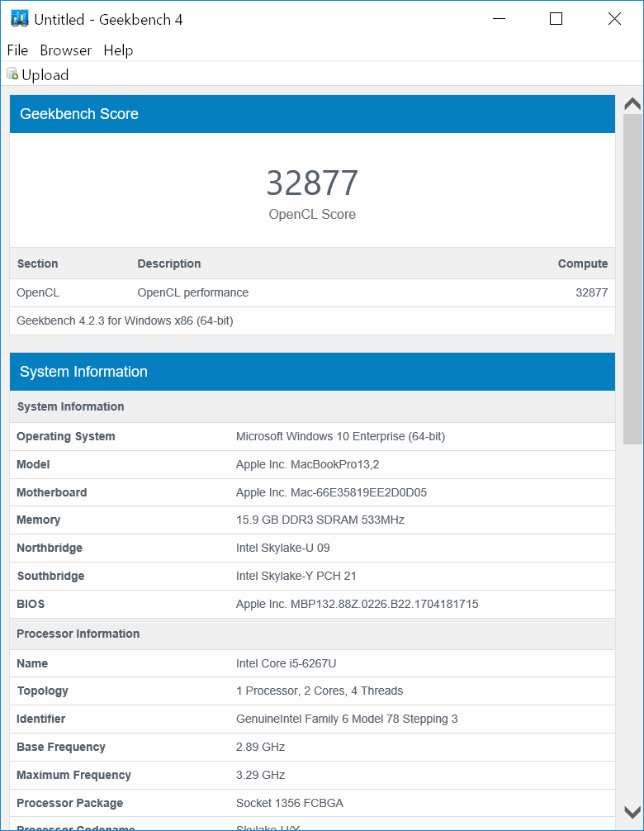This screenshot has height=831, width=644.
Task: Click 'Geekbench 4.2.3 for Windows x86 (64-bit)' text
Action: (125, 321)
